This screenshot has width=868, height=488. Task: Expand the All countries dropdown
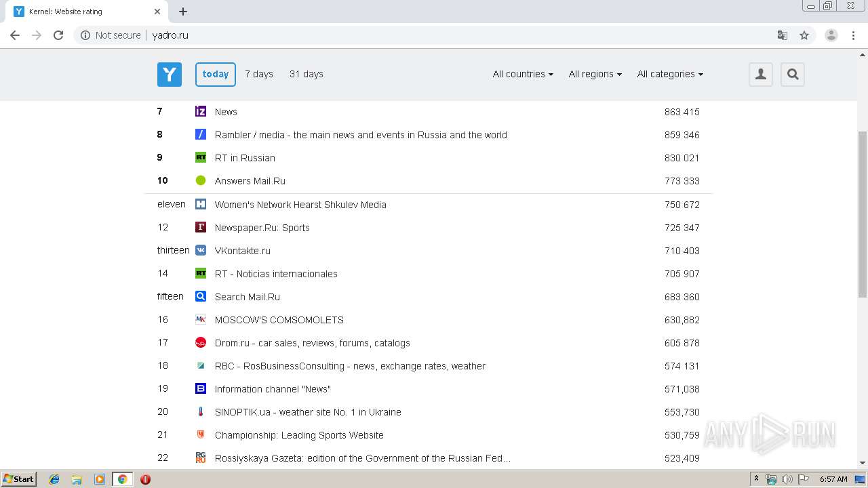(523, 74)
